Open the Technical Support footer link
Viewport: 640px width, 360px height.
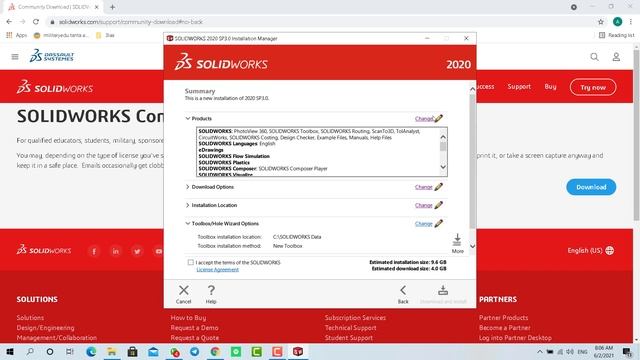pos(350,327)
